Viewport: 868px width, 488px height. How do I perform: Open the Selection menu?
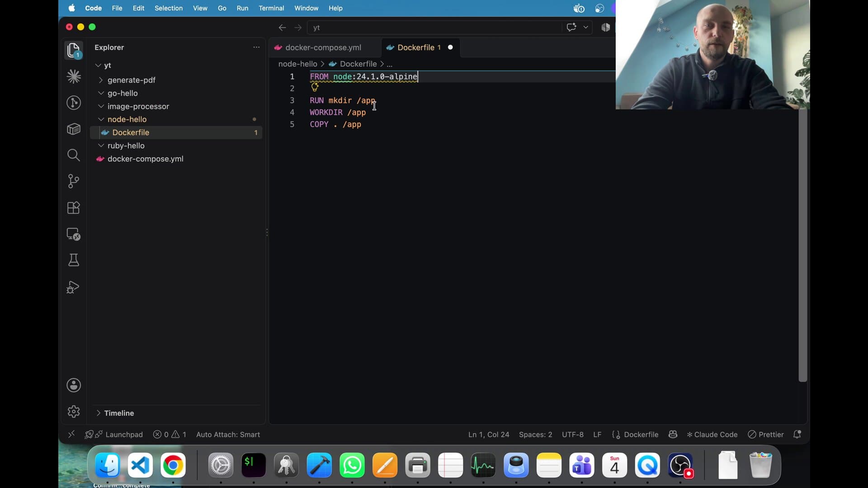click(169, 8)
